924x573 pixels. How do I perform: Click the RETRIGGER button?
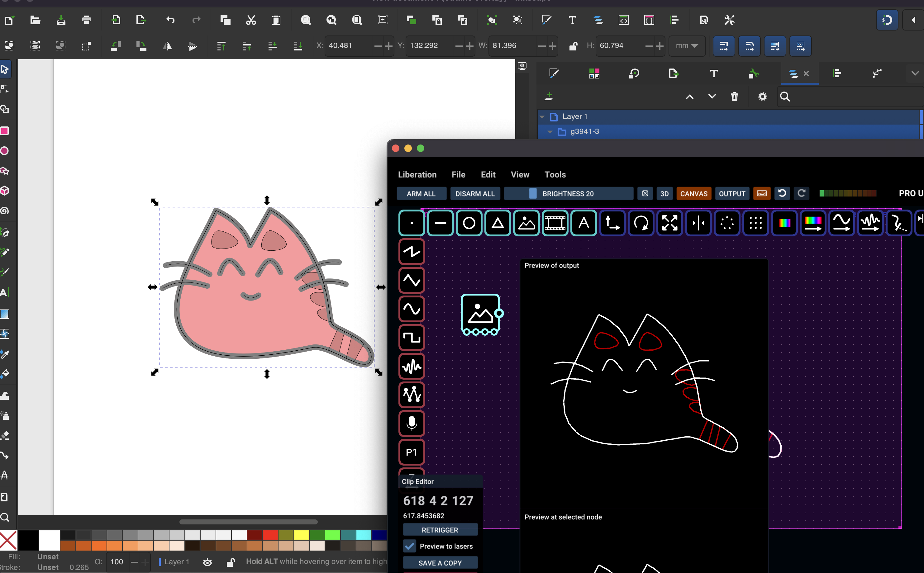pos(440,530)
